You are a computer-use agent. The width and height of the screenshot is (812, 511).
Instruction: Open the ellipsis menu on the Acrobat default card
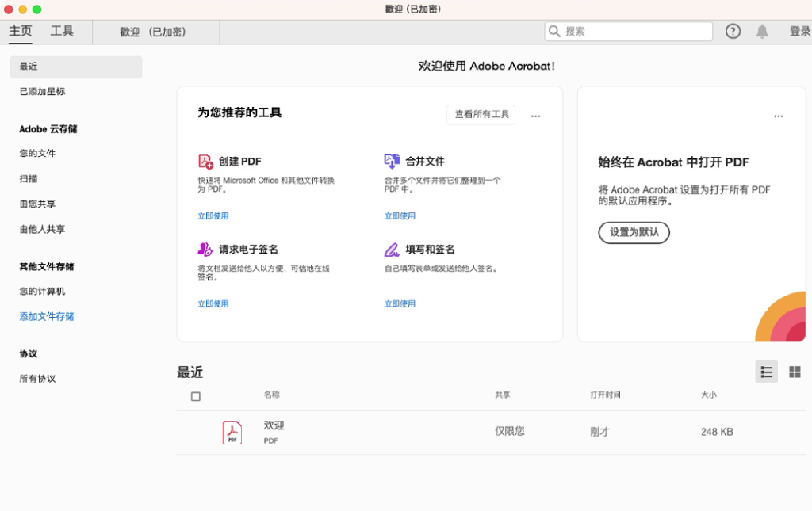778,116
